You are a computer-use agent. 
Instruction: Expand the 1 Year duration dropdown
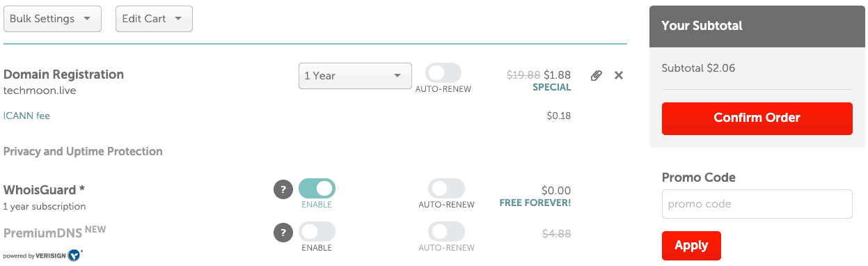coord(355,76)
